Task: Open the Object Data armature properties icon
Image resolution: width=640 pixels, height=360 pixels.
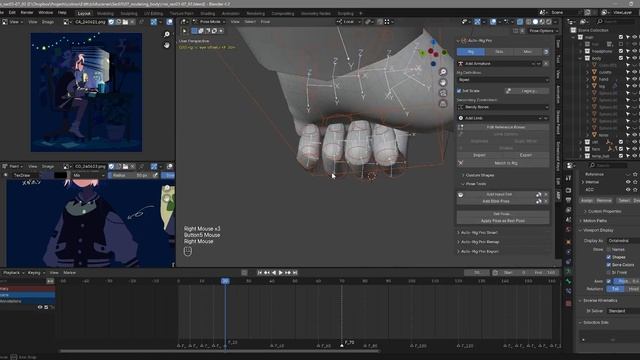Action: pos(569,271)
